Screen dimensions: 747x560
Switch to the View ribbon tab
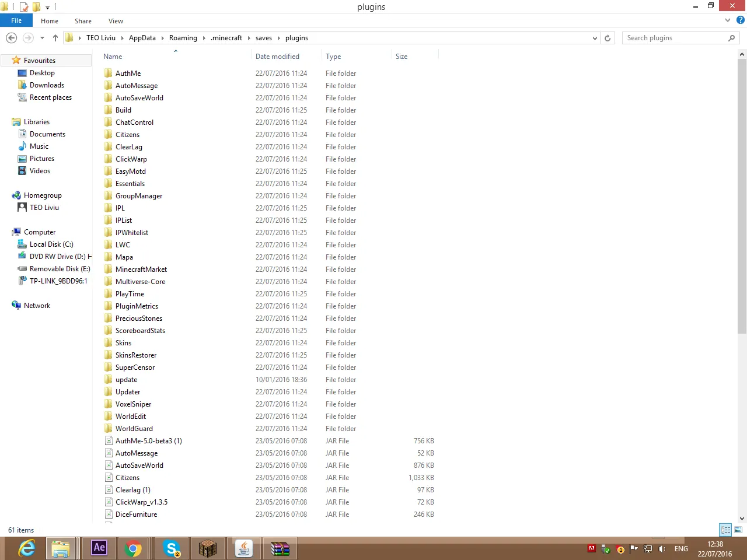116,21
